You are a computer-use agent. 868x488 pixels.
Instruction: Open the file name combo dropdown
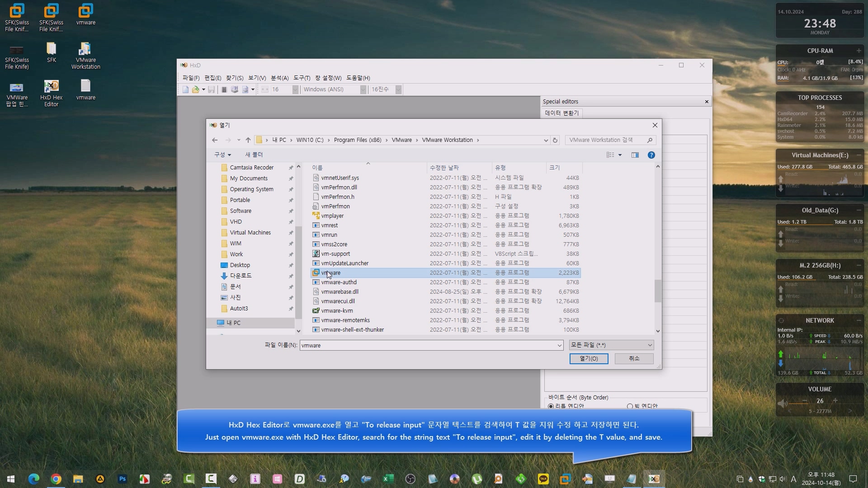(559, 346)
